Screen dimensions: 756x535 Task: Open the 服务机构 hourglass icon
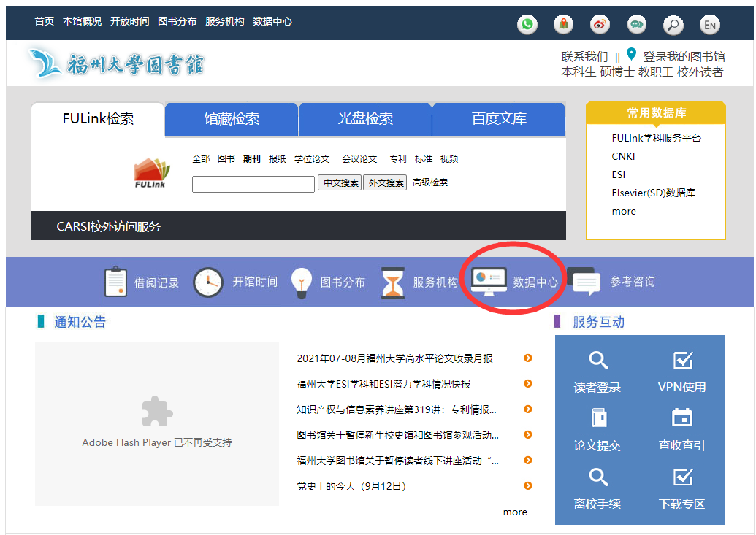point(393,282)
